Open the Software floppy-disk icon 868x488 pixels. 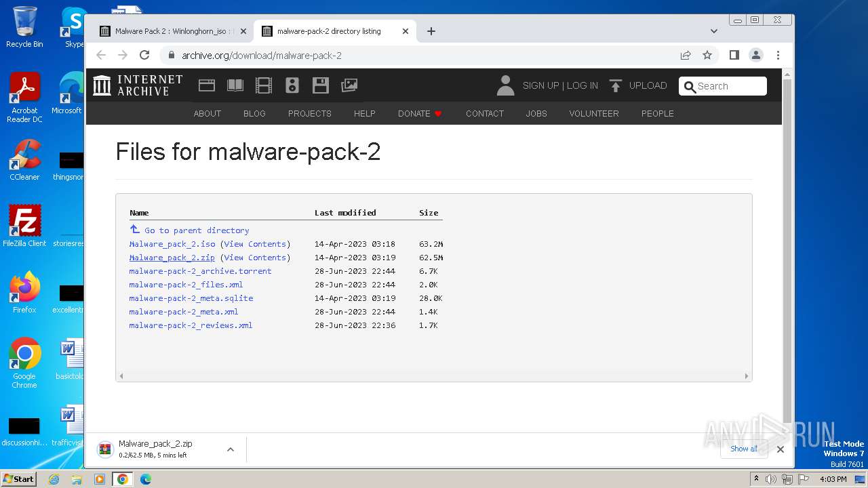[x=321, y=85]
